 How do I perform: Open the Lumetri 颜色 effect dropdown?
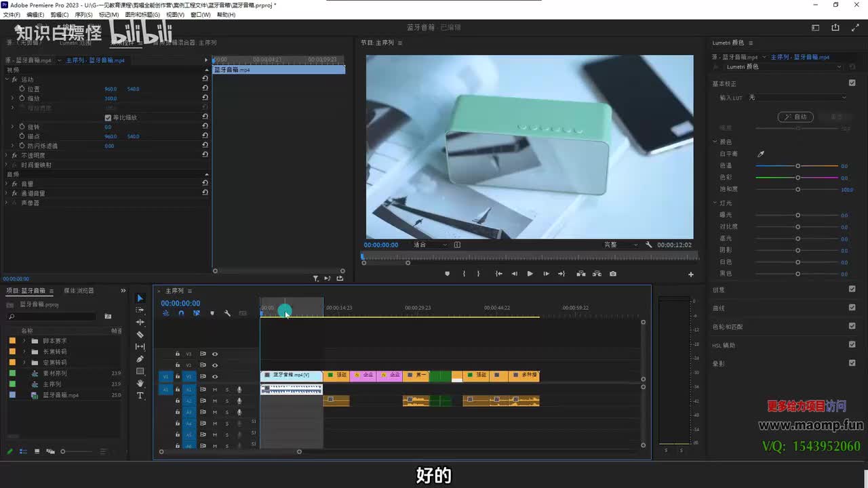point(783,67)
